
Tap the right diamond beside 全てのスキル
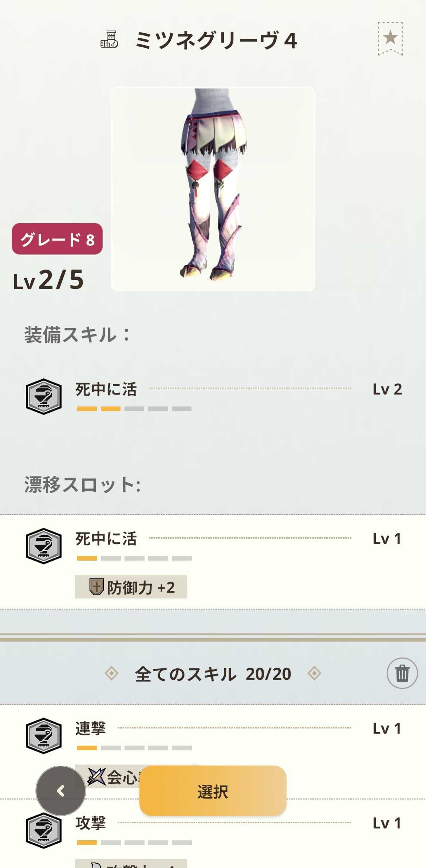tap(314, 673)
